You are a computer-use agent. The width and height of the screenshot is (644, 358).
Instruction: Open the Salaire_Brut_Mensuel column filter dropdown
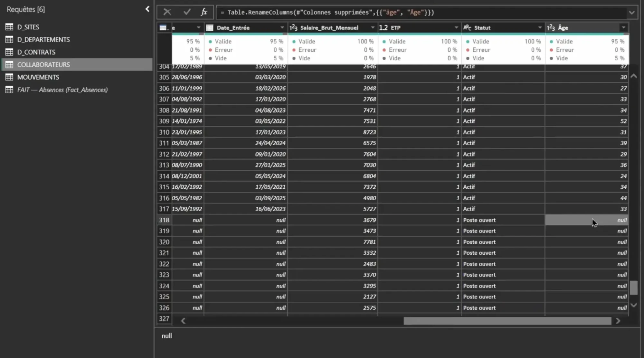point(373,28)
